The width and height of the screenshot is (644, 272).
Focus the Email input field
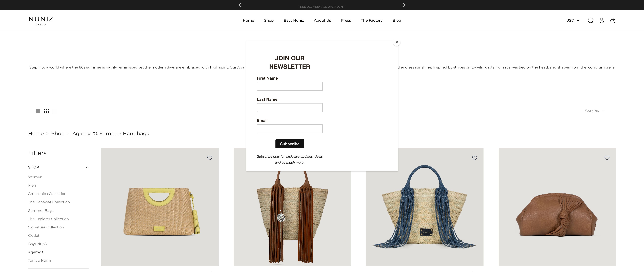[290, 129]
